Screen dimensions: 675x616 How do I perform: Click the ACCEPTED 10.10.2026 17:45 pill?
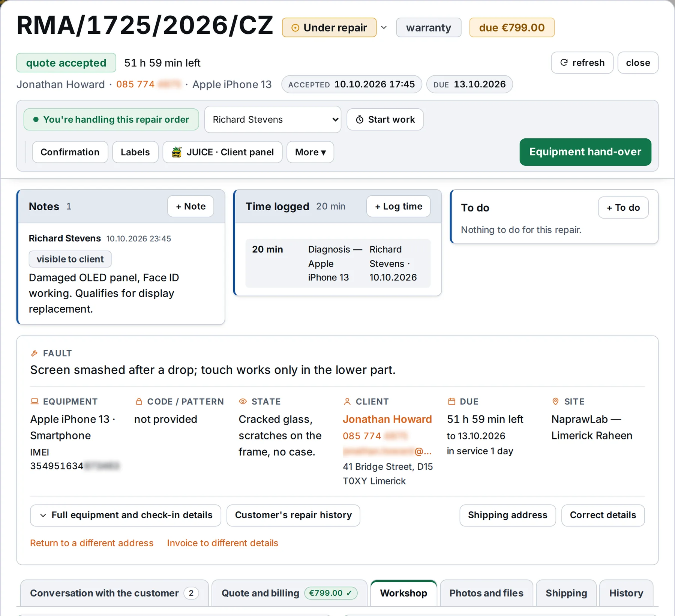click(351, 84)
